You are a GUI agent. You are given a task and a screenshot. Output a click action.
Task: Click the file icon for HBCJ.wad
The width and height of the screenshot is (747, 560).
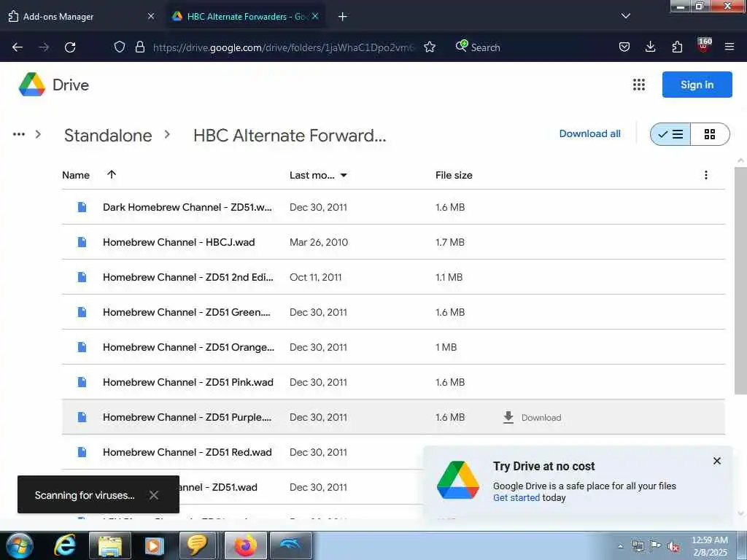click(x=82, y=242)
